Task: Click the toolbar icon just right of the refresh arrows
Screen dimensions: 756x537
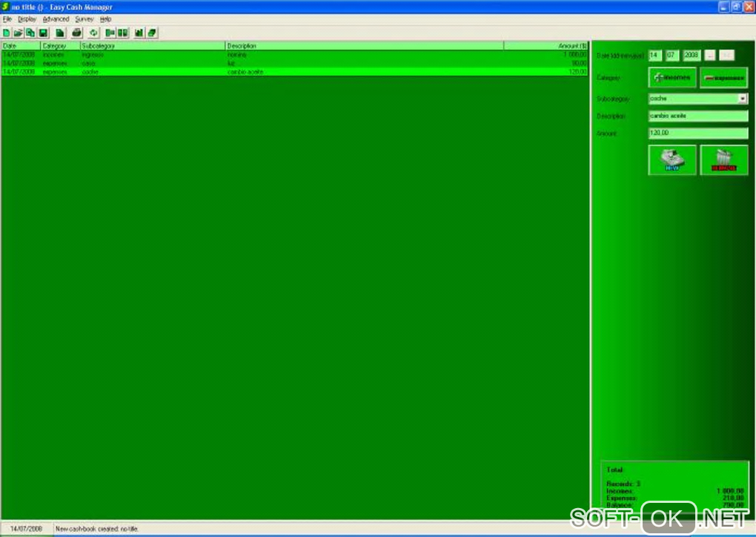Action: pyautogui.click(x=110, y=33)
